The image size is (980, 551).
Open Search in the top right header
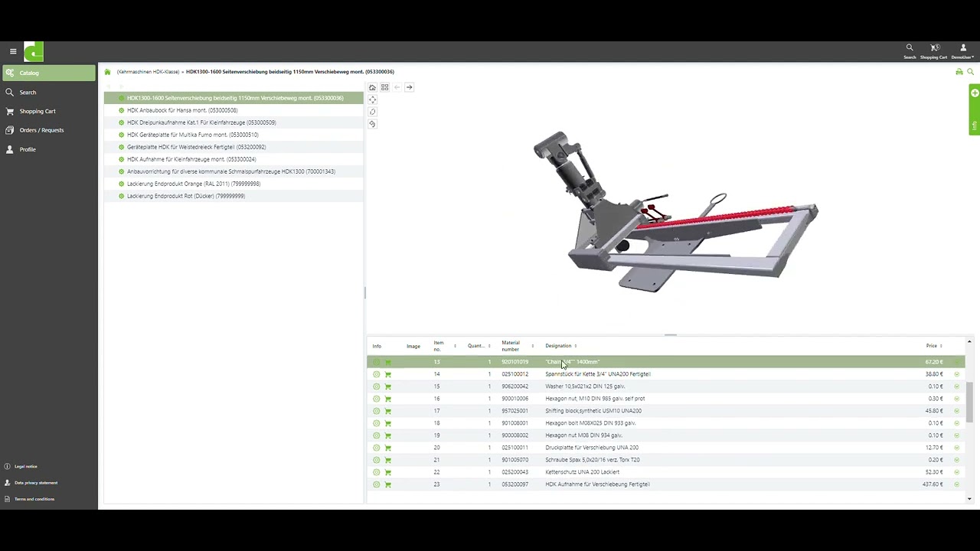[x=910, y=51]
